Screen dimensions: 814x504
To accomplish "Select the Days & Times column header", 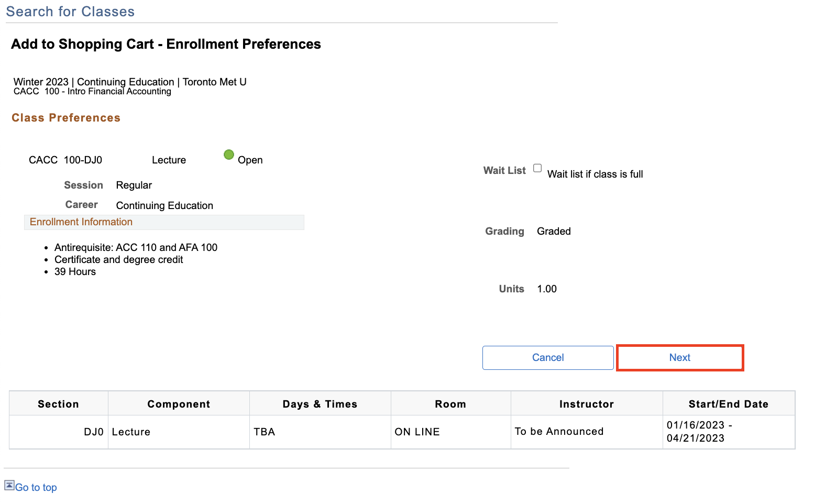I will coord(320,404).
